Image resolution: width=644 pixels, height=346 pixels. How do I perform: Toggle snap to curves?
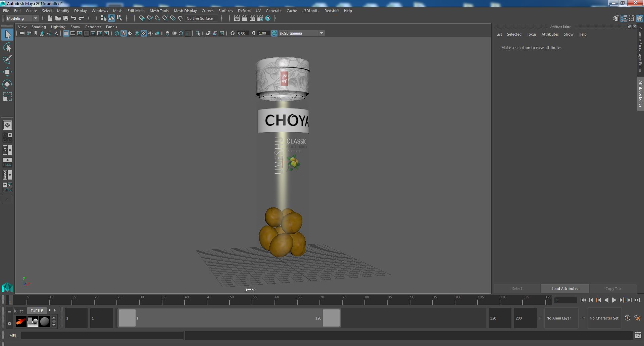pyautogui.click(x=149, y=18)
